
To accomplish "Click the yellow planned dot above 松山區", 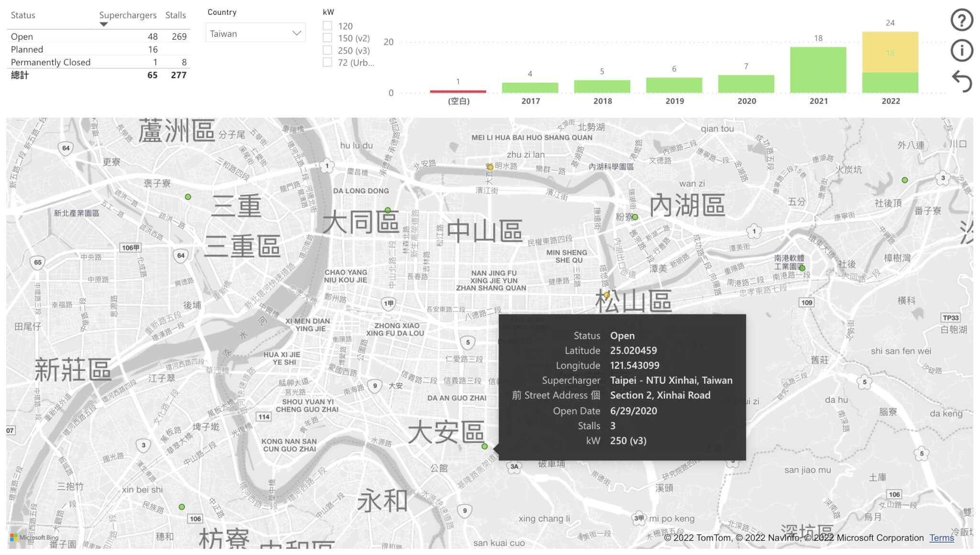I will (x=606, y=295).
